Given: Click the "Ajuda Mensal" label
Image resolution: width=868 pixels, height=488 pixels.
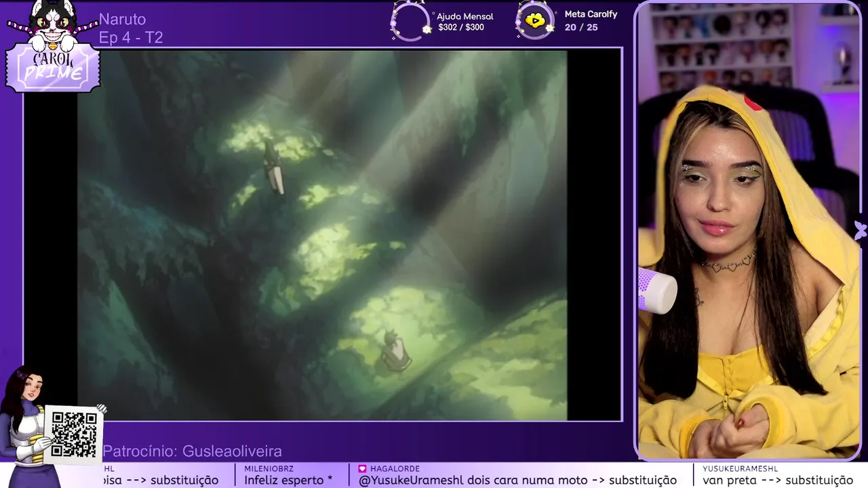Looking at the screenshot, I should tap(465, 16).
